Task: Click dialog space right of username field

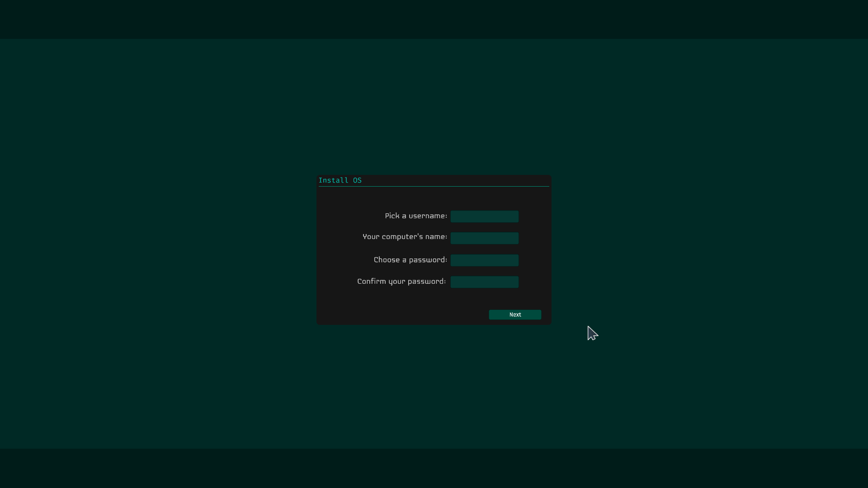Action: point(534,216)
